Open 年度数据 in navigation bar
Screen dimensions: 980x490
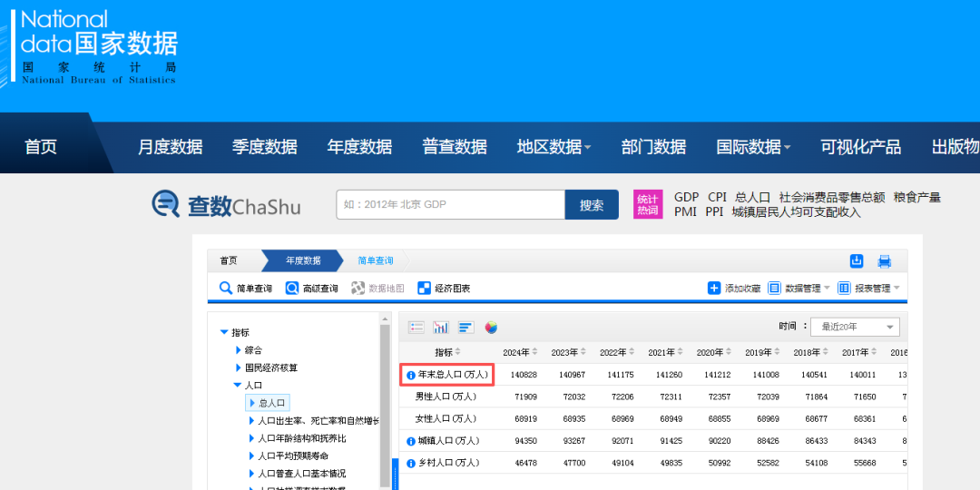(x=359, y=147)
